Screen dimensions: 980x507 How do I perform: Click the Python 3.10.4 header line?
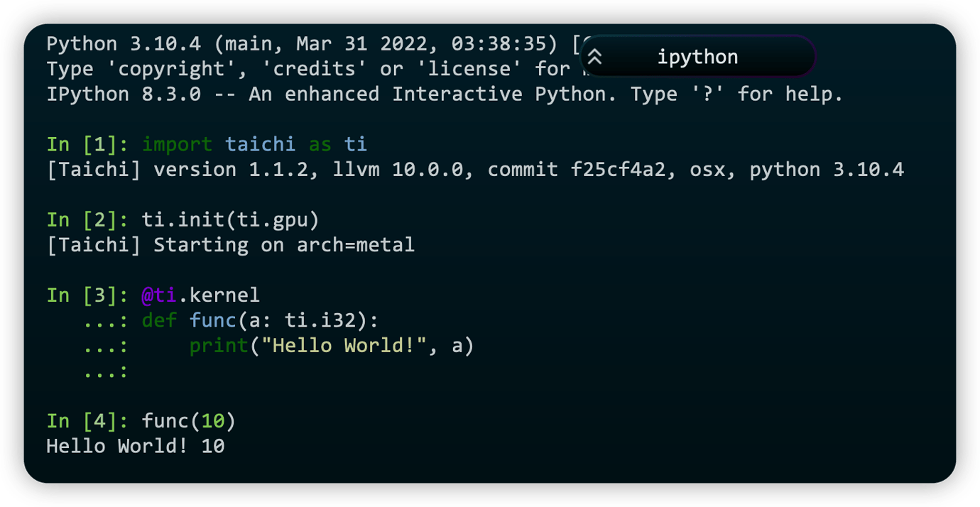[x=305, y=44]
